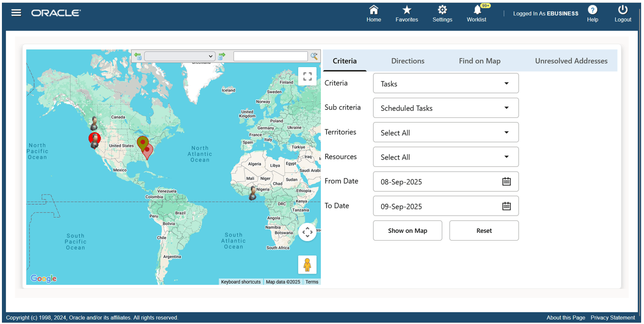Image resolution: width=644 pixels, height=324 pixels.
Task: Click the previous record green arrow icon
Action: click(x=138, y=56)
